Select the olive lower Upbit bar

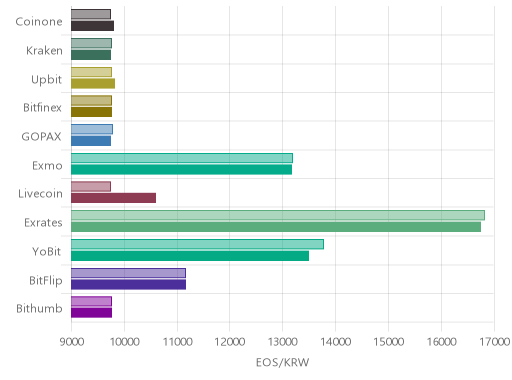tap(93, 84)
